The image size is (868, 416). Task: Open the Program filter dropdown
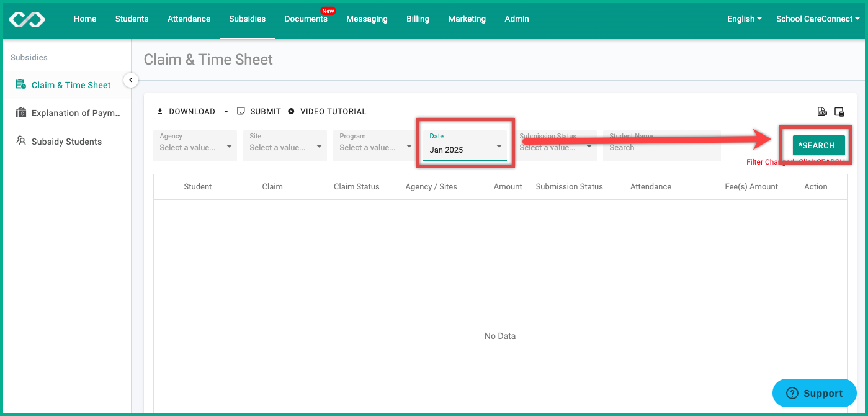375,145
